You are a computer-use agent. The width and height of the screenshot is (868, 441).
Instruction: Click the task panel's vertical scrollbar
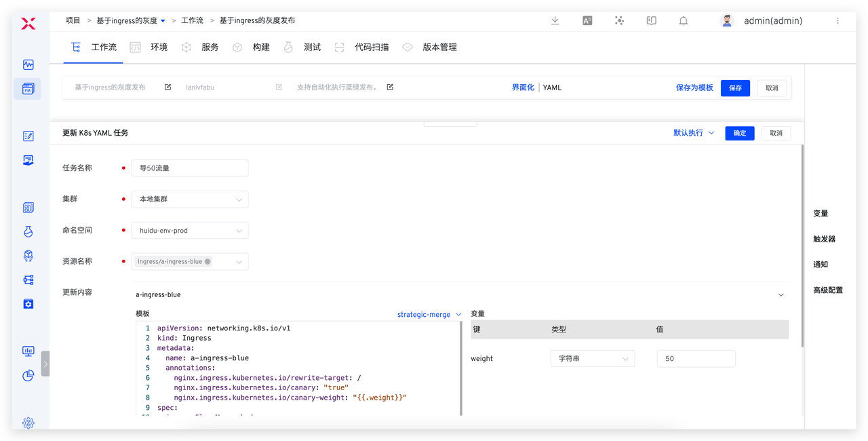803,244
